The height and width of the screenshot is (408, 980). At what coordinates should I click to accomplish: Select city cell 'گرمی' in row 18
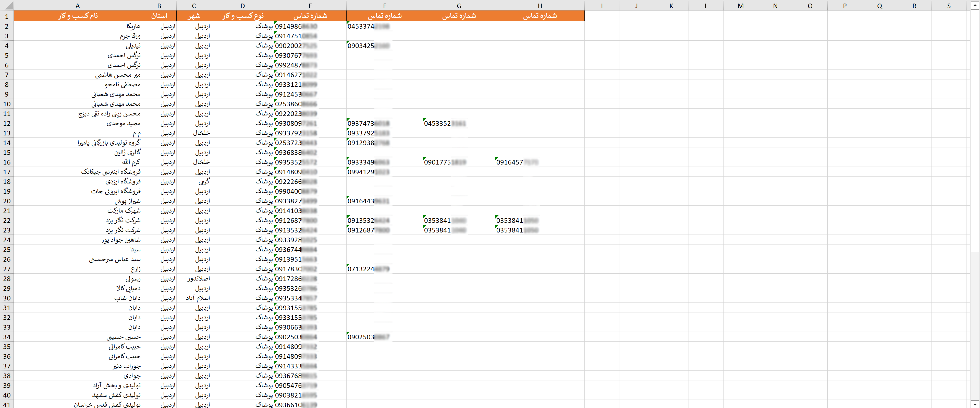(194, 181)
